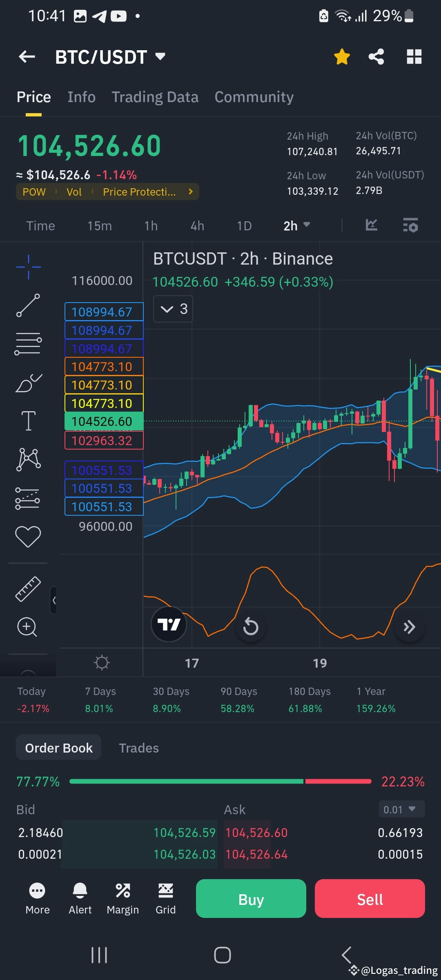The height and width of the screenshot is (980, 441).
Task: Open the More menu
Action: (x=38, y=899)
